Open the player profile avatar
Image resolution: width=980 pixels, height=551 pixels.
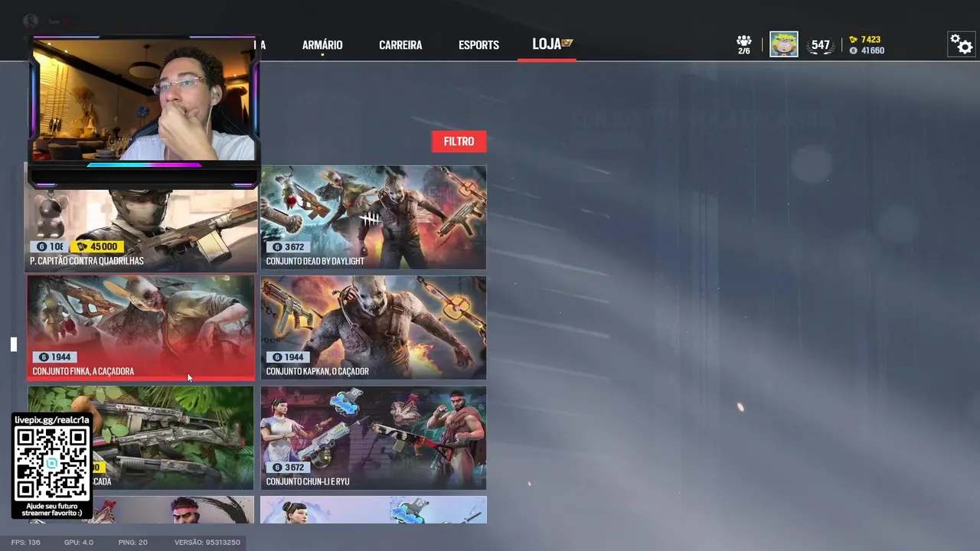(x=783, y=44)
